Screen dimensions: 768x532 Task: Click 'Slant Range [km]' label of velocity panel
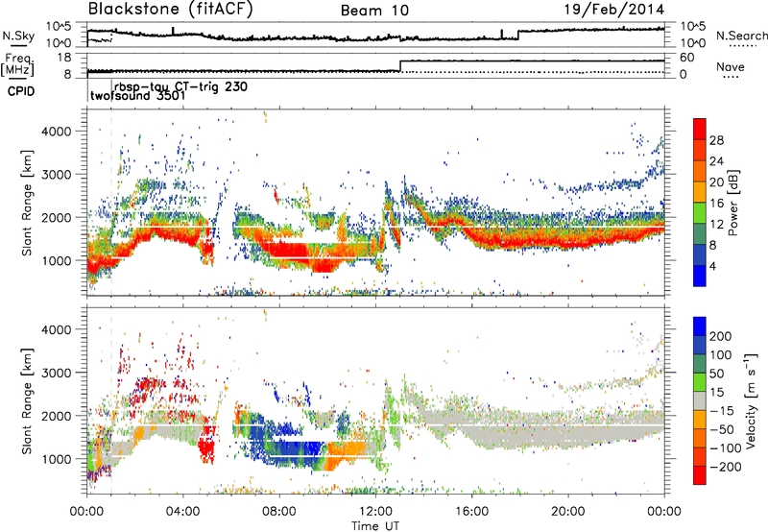(x=27, y=400)
